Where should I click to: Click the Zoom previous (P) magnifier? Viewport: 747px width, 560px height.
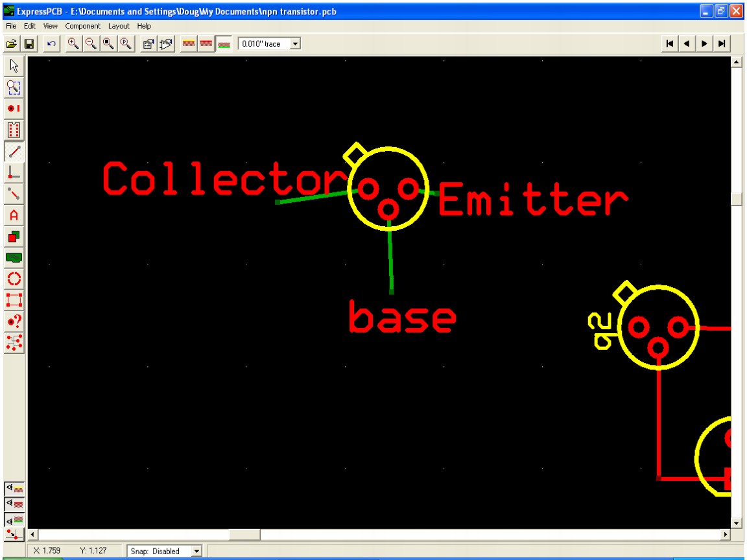click(126, 44)
